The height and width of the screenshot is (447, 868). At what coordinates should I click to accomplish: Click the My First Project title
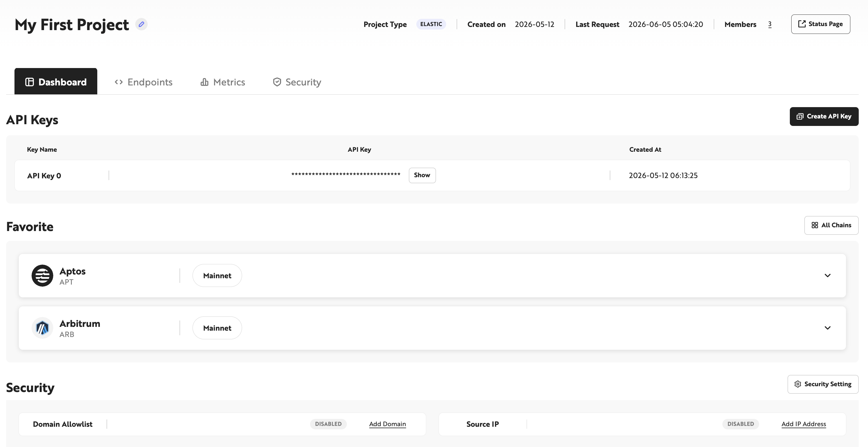click(72, 25)
